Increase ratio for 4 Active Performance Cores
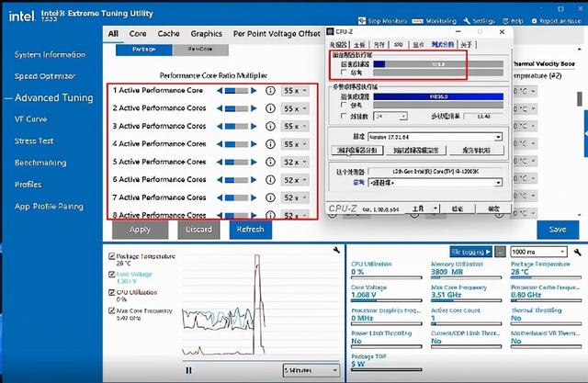The image size is (588, 383). point(254,144)
